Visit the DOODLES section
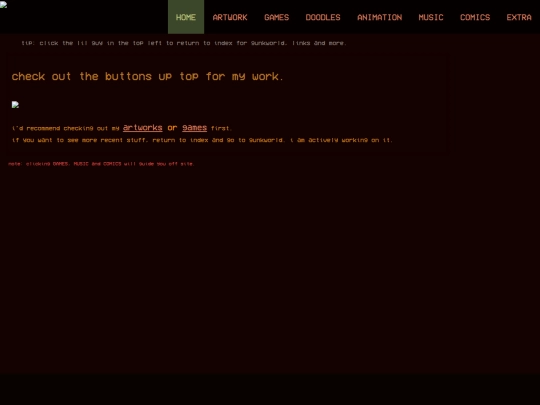The width and height of the screenshot is (540, 405). (323, 17)
